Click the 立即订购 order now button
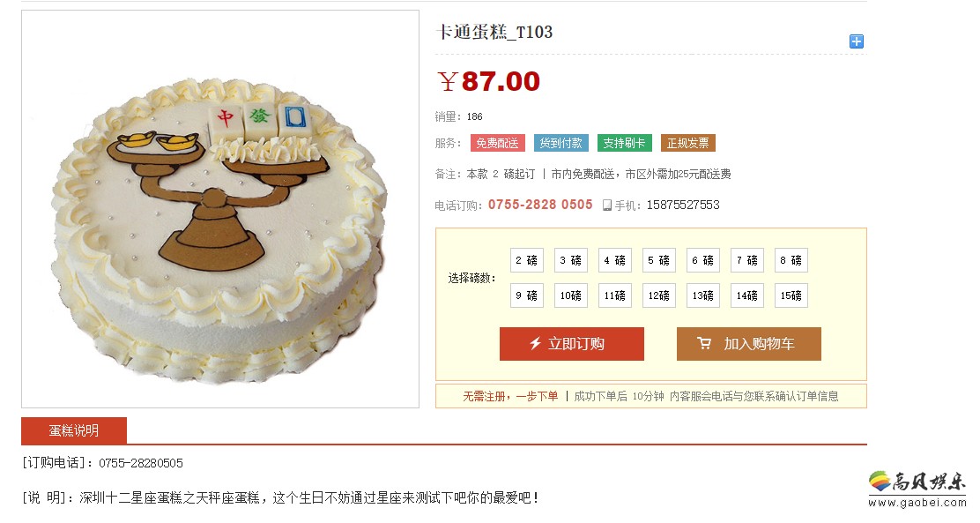 click(571, 343)
